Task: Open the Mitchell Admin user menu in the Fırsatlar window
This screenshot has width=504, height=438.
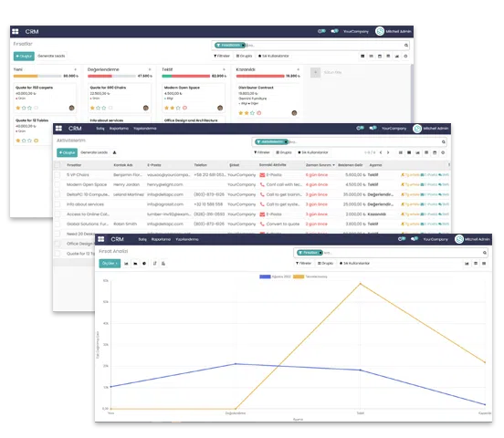Action: (x=394, y=32)
